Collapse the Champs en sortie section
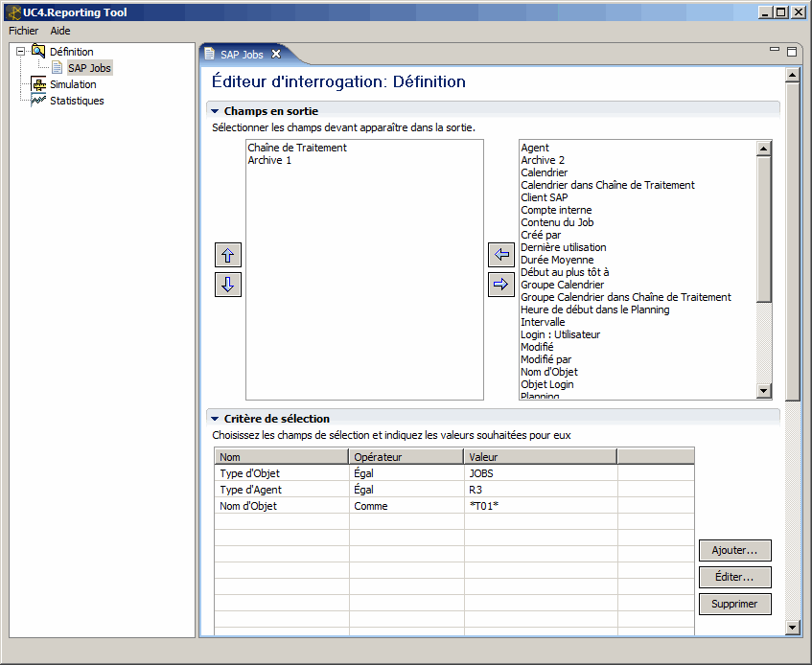Image resolution: width=812 pixels, height=665 pixels. pyautogui.click(x=215, y=111)
